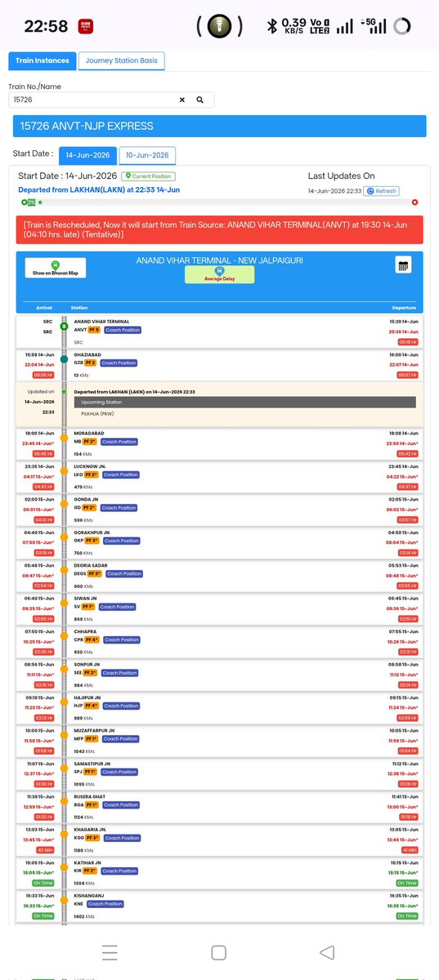Tap the Android home navigation button
This screenshot has width=439, height=980.
(x=218, y=952)
